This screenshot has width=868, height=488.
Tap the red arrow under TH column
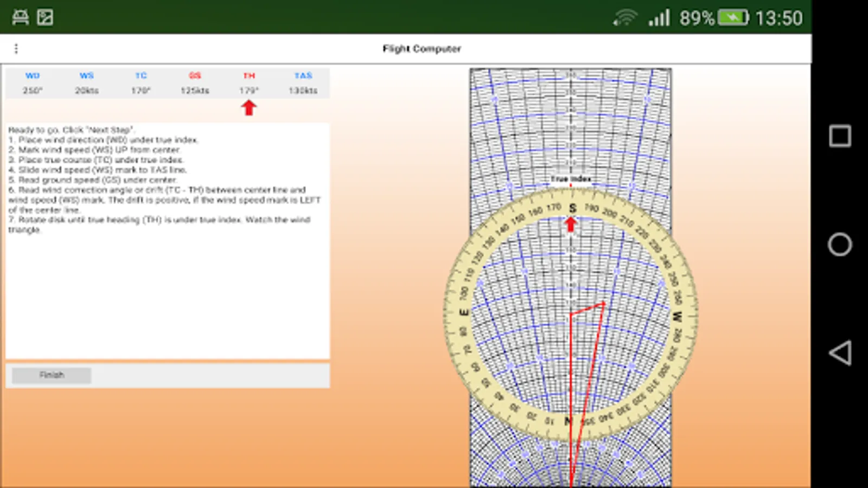pos(249,108)
